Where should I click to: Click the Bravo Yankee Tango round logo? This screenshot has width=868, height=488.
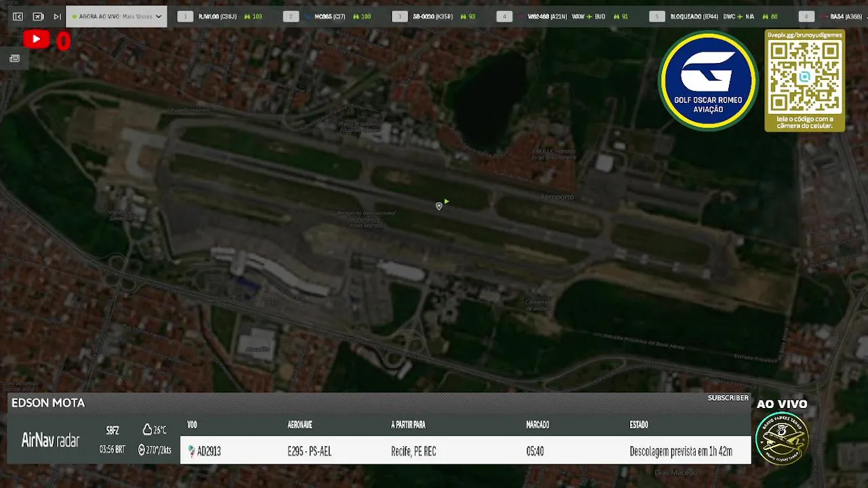click(x=782, y=438)
